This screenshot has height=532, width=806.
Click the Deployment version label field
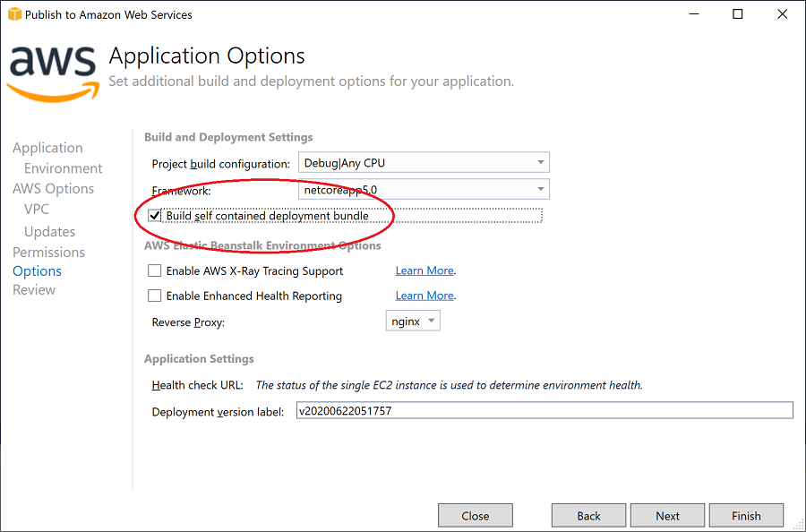pos(537,410)
